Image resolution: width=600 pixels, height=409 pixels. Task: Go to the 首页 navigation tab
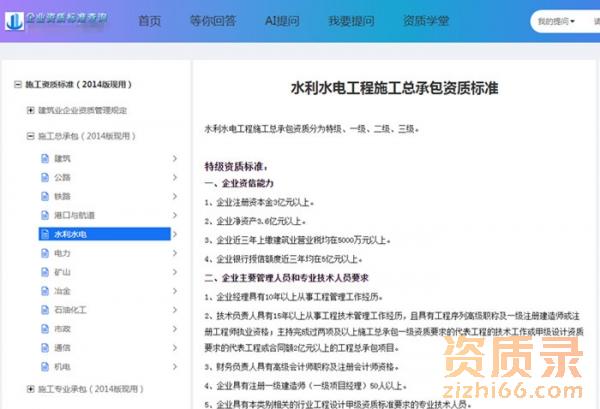pyautogui.click(x=149, y=21)
